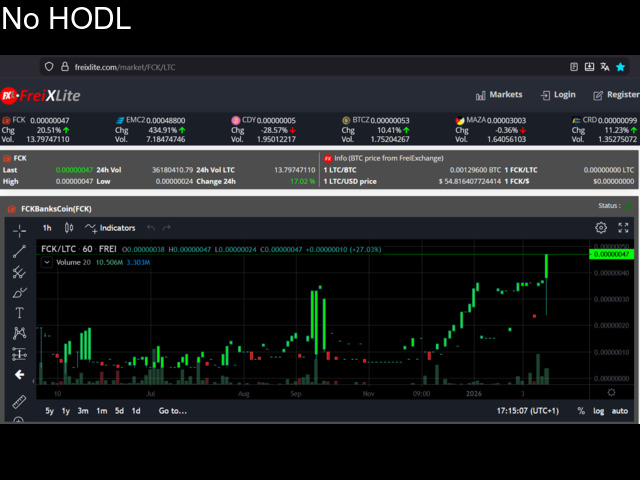
Task: Click the current price label 0.00000047 on scale
Action: click(611, 254)
